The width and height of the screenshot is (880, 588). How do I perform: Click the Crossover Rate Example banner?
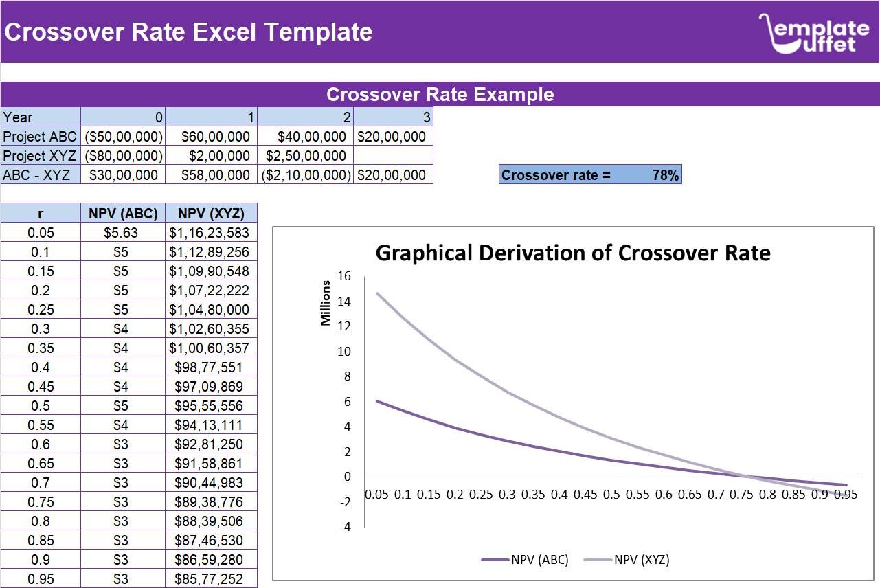point(440,95)
